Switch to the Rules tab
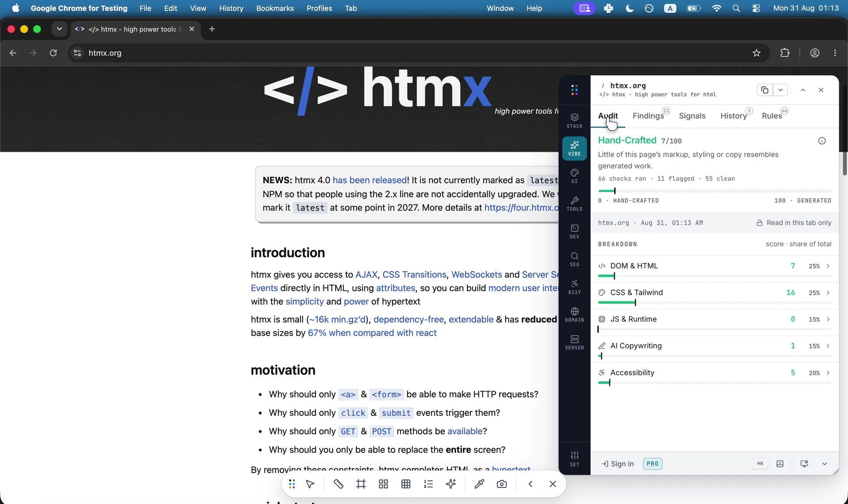Image resolution: width=848 pixels, height=504 pixels. click(772, 116)
